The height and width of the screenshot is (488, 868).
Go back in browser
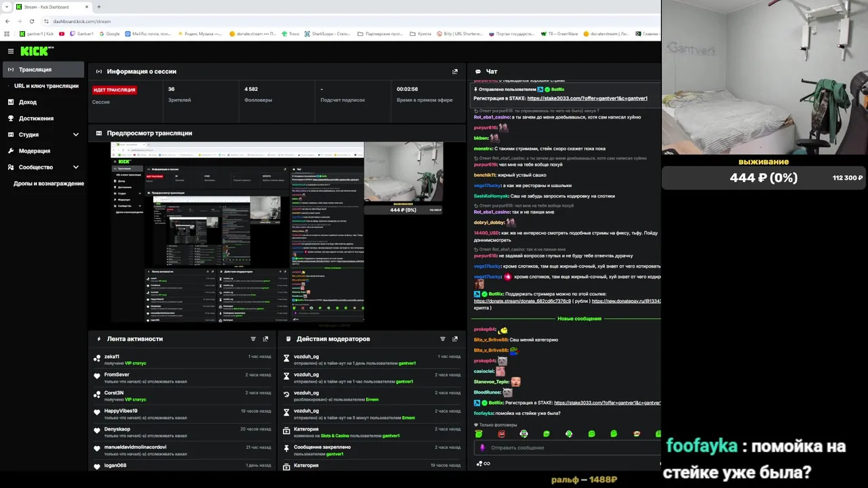pyautogui.click(x=7, y=21)
